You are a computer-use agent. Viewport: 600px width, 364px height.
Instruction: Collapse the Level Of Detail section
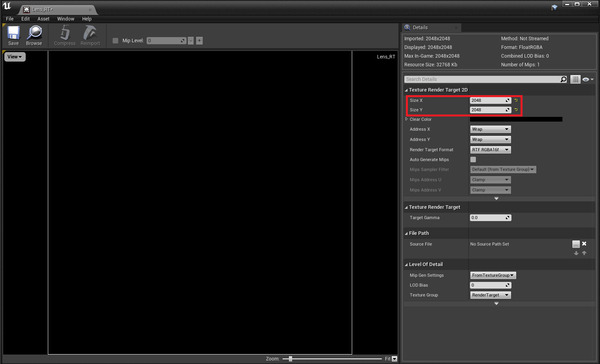[x=406, y=264]
